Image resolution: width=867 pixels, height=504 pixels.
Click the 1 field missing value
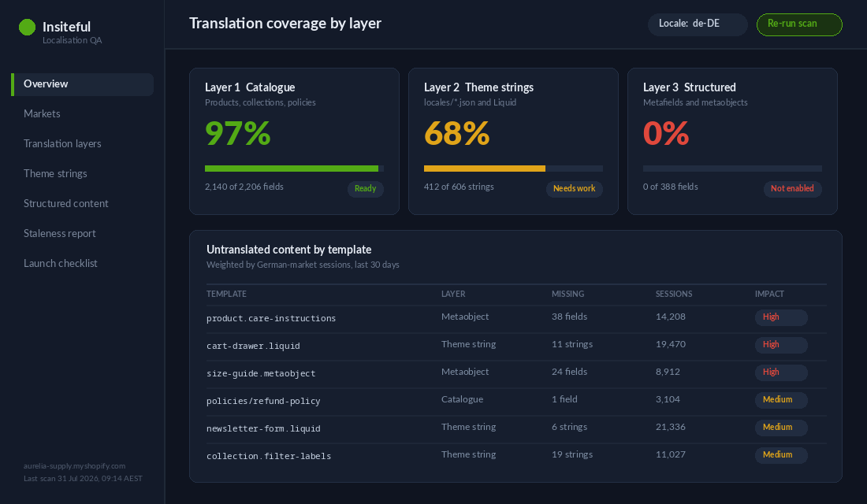click(x=564, y=399)
